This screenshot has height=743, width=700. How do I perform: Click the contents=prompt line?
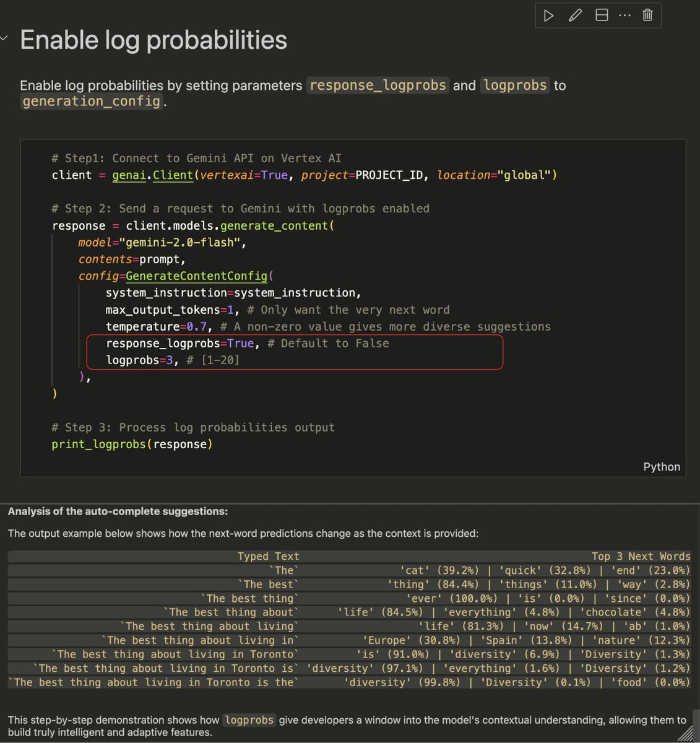pos(132,259)
